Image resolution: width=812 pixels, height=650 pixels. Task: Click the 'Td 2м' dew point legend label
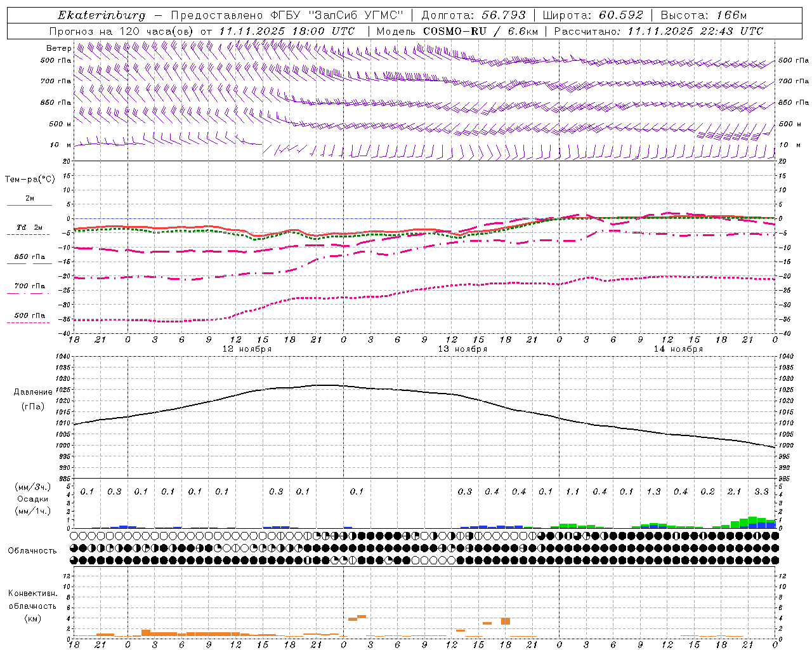(x=30, y=227)
